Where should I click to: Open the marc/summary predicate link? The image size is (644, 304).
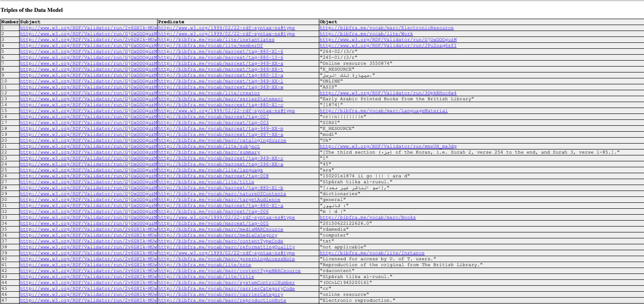click(209, 152)
